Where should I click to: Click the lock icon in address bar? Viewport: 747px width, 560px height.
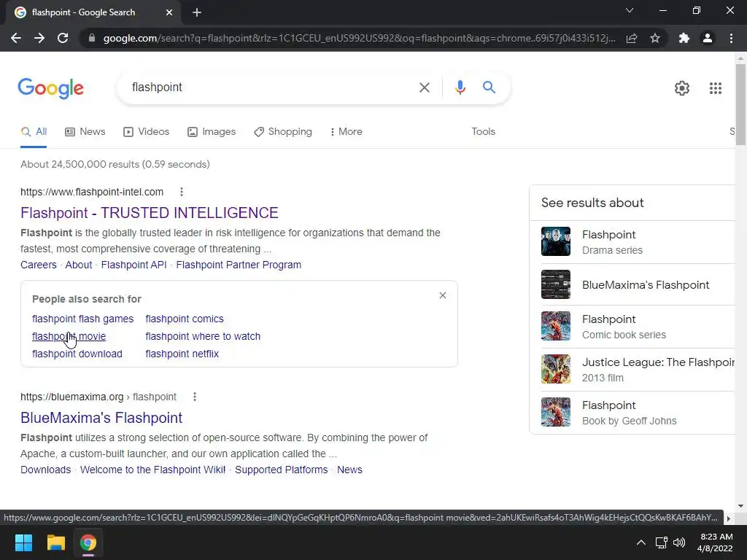pyautogui.click(x=92, y=38)
